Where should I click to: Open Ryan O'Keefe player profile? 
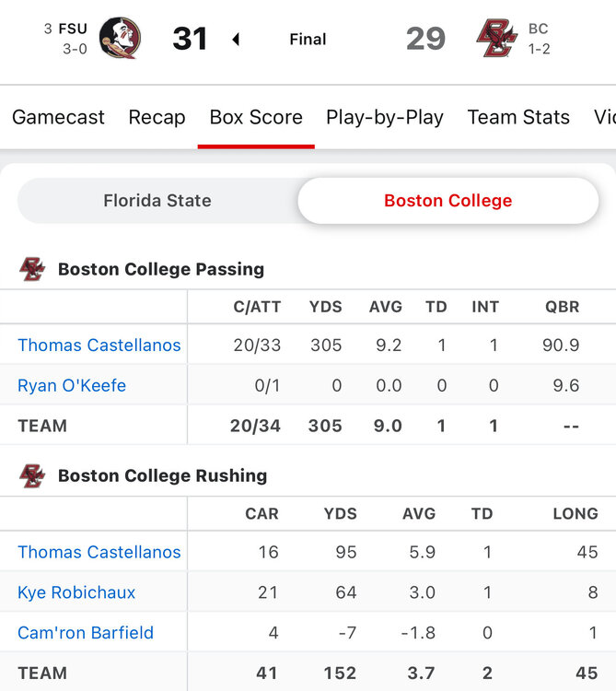click(x=72, y=386)
